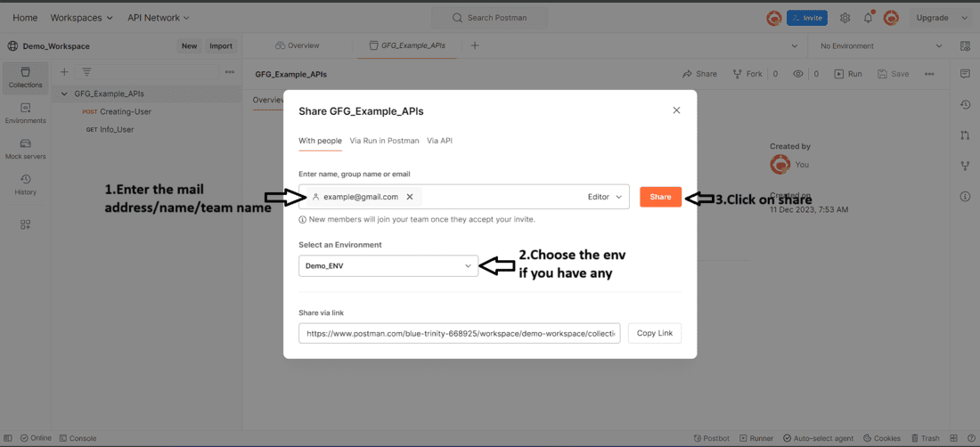Click the user avatar beside the bell
This screenshot has width=980, height=447.
[x=891, y=18]
